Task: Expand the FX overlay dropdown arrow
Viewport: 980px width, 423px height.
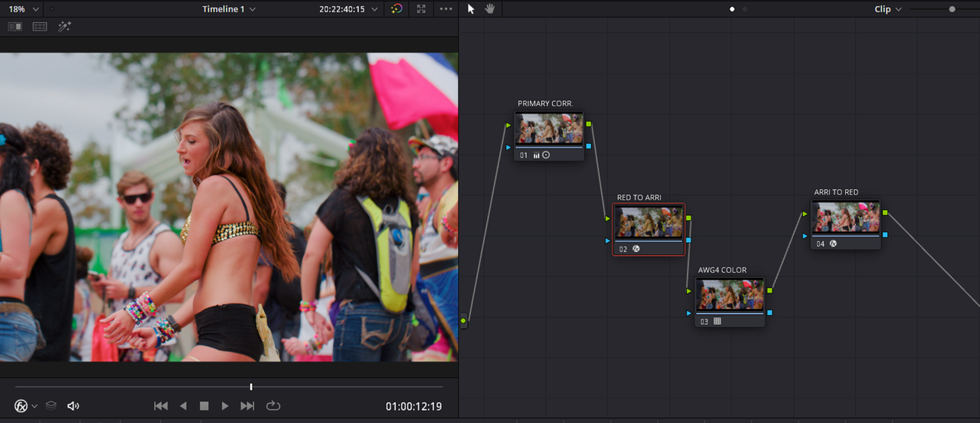Action: (x=34, y=406)
